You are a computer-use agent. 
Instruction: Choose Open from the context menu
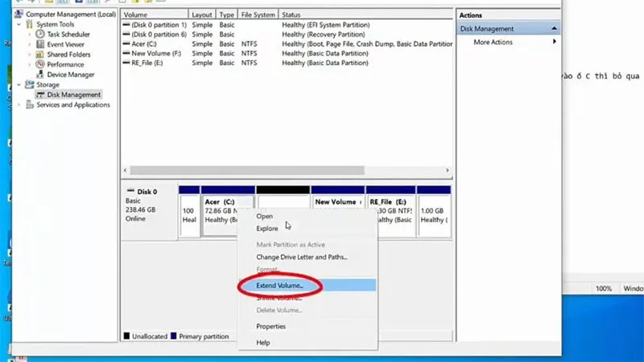point(265,216)
